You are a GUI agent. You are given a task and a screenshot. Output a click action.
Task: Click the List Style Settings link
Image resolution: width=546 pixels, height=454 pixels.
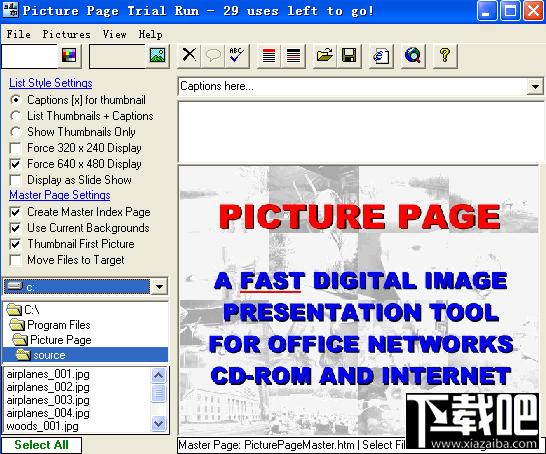pyautogui.click(x=51, y=83)
